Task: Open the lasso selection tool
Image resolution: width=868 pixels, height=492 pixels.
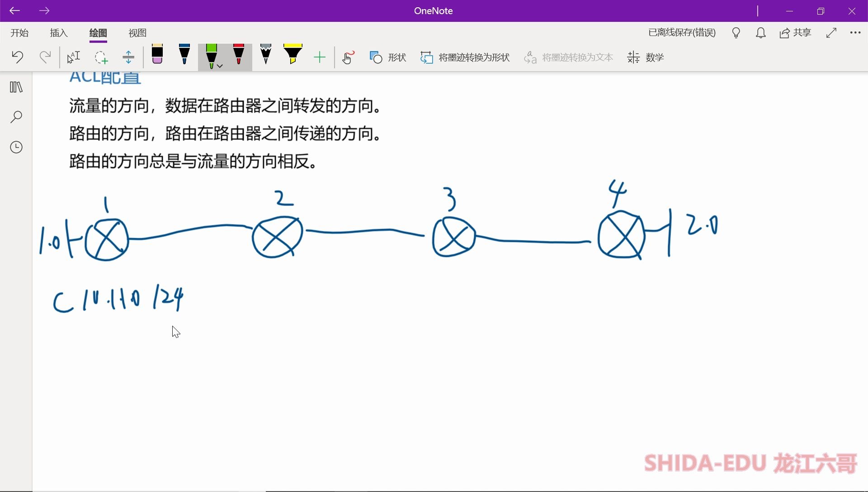Action: coord(100,57)
